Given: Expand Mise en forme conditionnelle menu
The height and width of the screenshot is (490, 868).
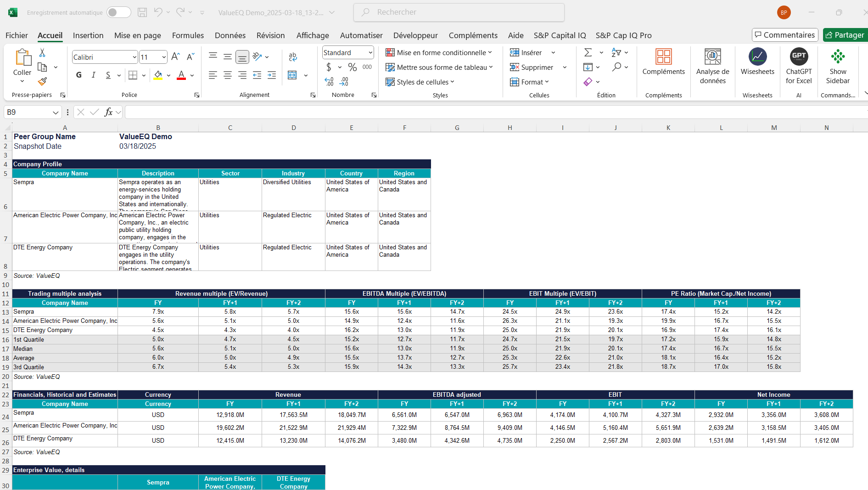Looking at the screenshot, I should click(439, 53).
